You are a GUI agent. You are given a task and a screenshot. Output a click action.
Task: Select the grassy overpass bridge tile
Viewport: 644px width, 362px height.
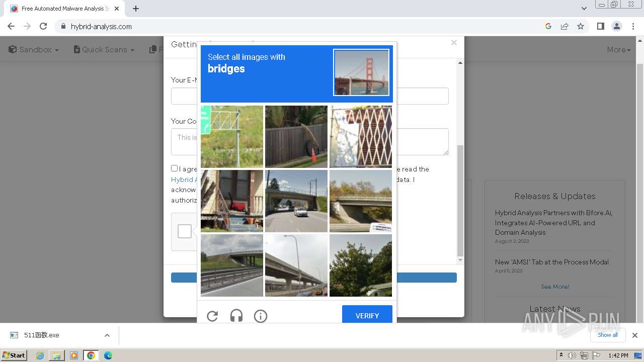tap(232, 265)
